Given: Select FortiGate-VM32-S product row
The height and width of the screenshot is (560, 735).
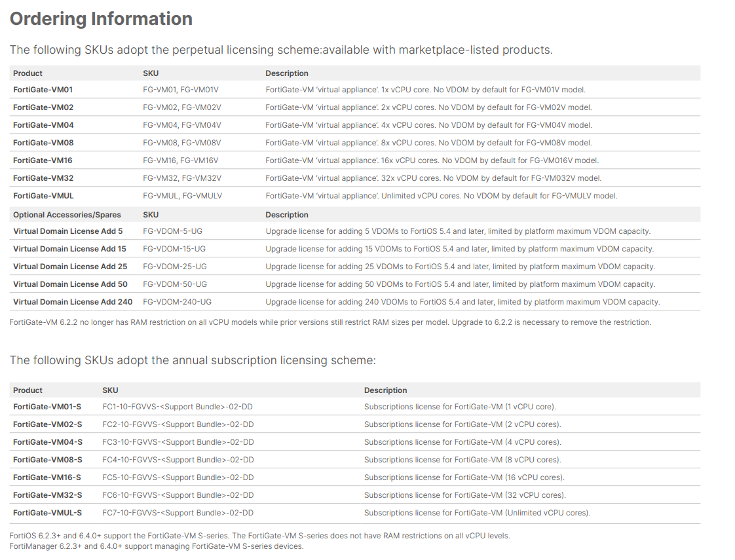Looking at the screenshot, I should 355,495.
